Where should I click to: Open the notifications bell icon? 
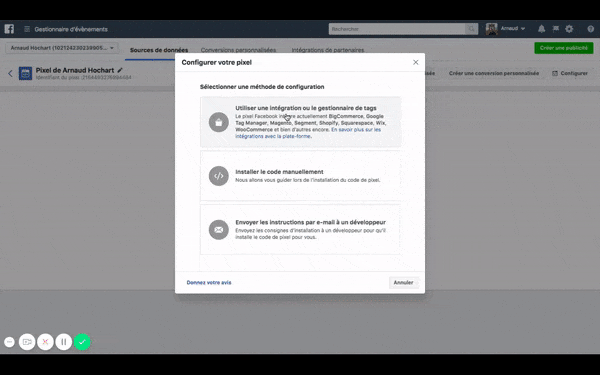coord(541,29)
